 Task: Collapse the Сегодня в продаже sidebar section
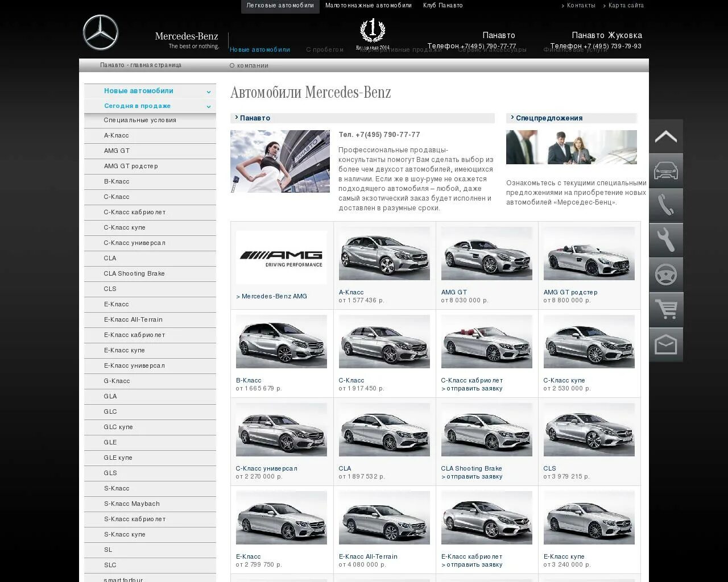click(x=150, y=106)
